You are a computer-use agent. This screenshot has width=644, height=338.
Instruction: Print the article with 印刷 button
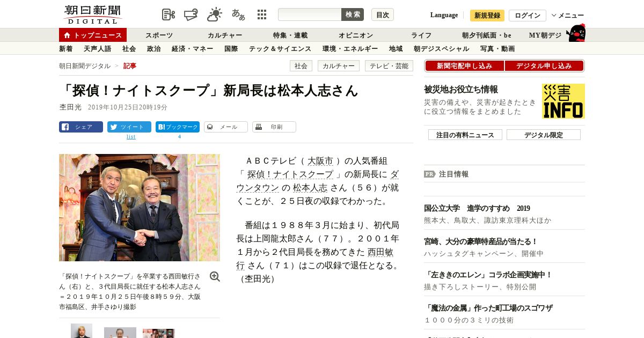274,127
